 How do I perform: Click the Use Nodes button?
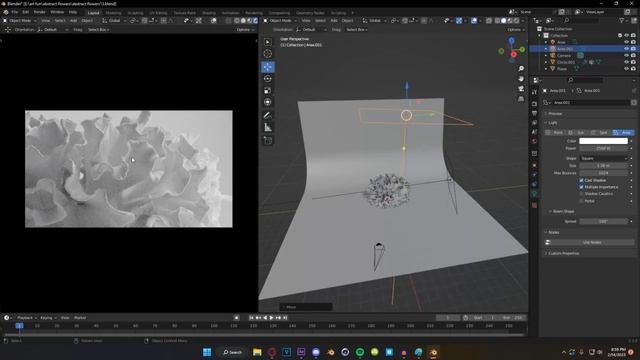(x=591, y=242)
